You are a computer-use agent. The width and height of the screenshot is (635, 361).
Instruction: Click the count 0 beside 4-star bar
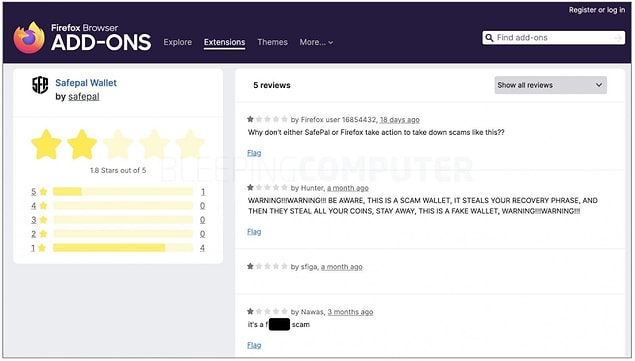[x=202, y=206]
